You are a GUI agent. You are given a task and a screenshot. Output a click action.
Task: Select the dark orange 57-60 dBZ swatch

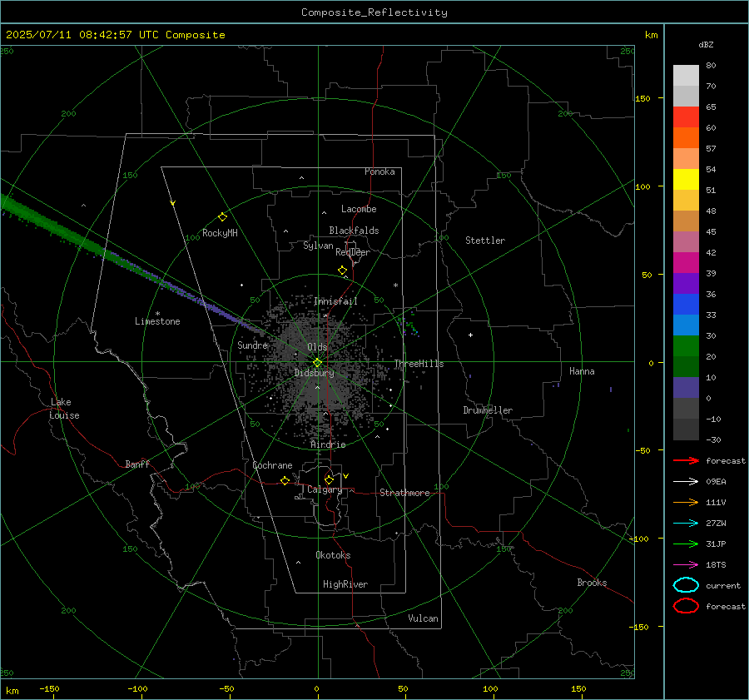click(x=686, y=137)
